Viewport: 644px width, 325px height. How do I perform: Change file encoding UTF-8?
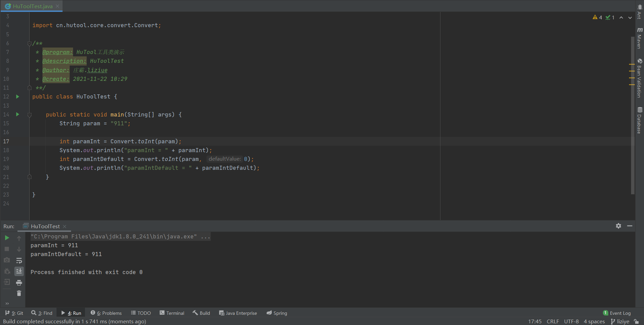pyautogui.click(x=571, y=321)
